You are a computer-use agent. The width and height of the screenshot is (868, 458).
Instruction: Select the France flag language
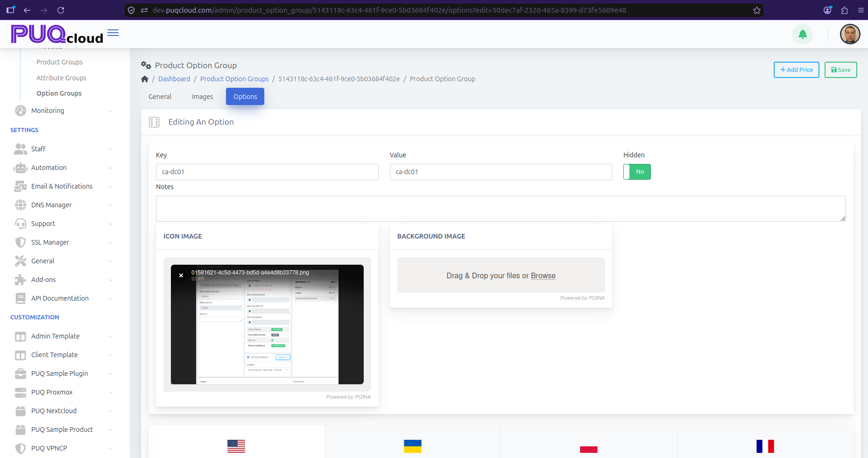pyautogui.click(x=765, y=446)
